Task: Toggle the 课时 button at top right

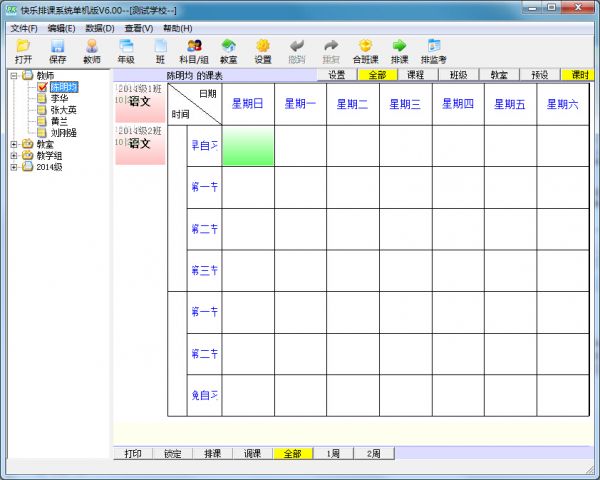Action: tap(577, 75)
